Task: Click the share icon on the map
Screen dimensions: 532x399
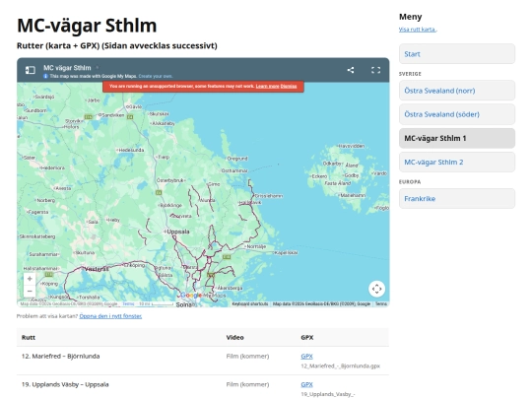Action: click(351, 70)
